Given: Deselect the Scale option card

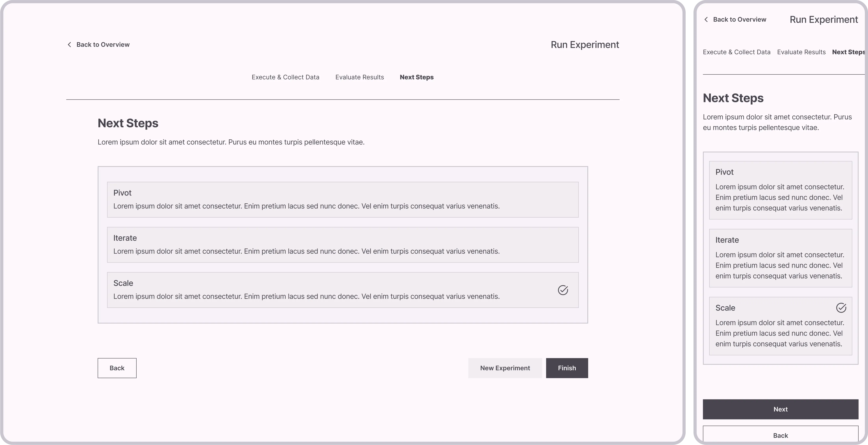Looking at the screenshot, I should coord(342,290).
